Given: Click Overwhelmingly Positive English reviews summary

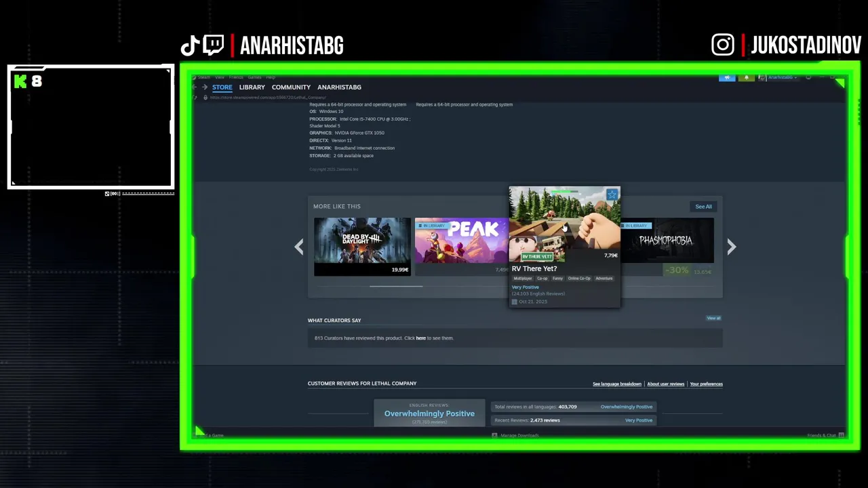Looking at the screenshot, I should [x=429, y=413].
